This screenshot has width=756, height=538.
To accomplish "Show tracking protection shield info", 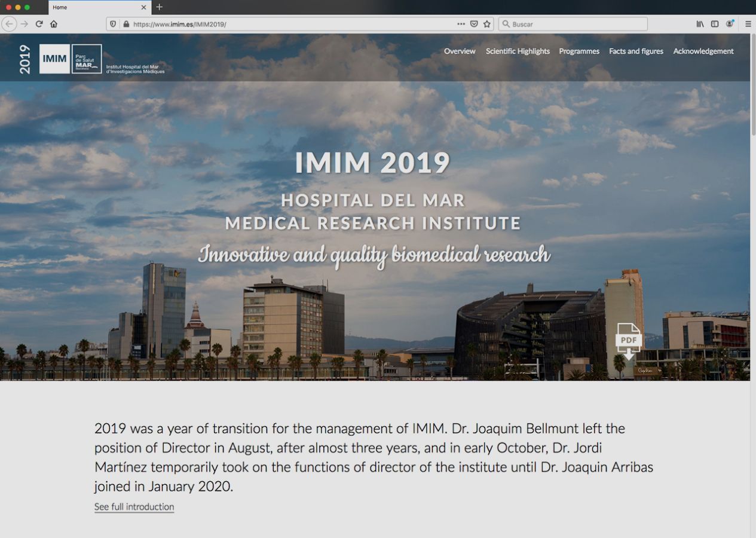I will coord(113,24).
